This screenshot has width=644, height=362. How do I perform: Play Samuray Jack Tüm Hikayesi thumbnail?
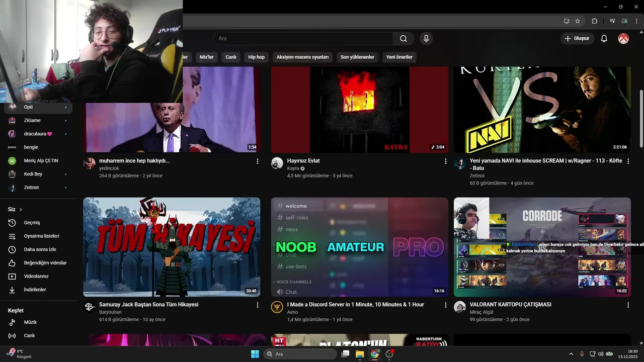172,247
